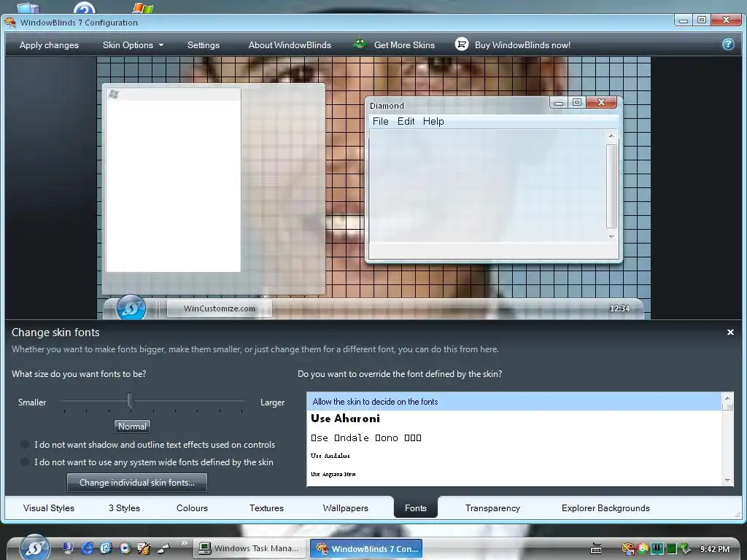Viewport: 747px width, 560px height.
Task: Click Buy WindowBlinds now! link
Action: coord(522,44)
